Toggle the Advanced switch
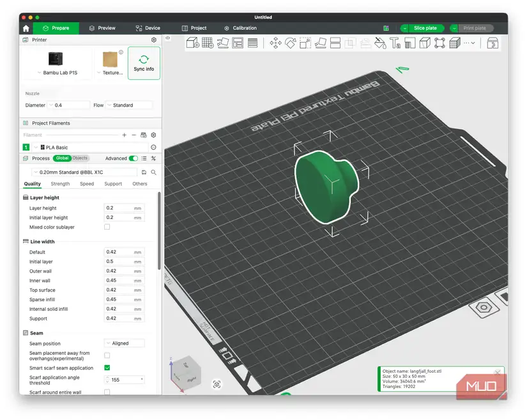This screenshot has height=420, width=527. 134,158
